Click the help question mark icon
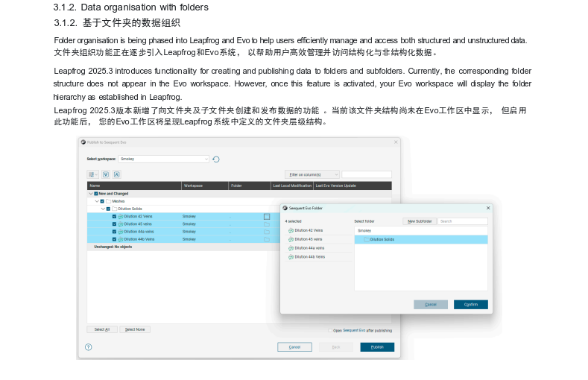This screenshot has width=588, height=380. click(88, 346)
